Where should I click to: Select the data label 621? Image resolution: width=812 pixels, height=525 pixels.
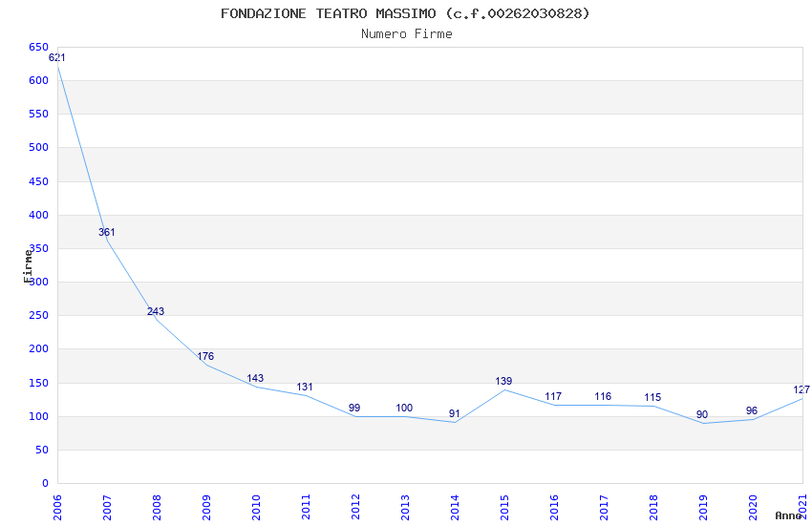[x=57, y=57]
